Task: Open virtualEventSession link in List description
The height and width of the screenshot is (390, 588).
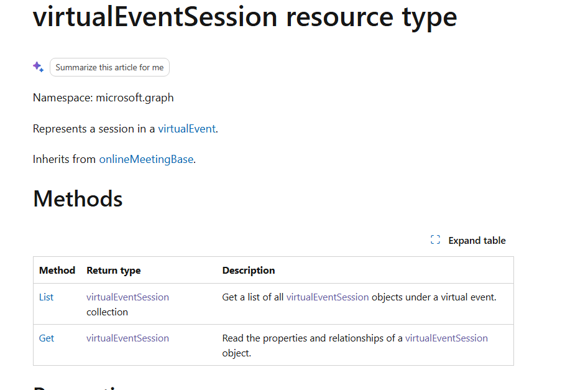Action: point(328,297)
